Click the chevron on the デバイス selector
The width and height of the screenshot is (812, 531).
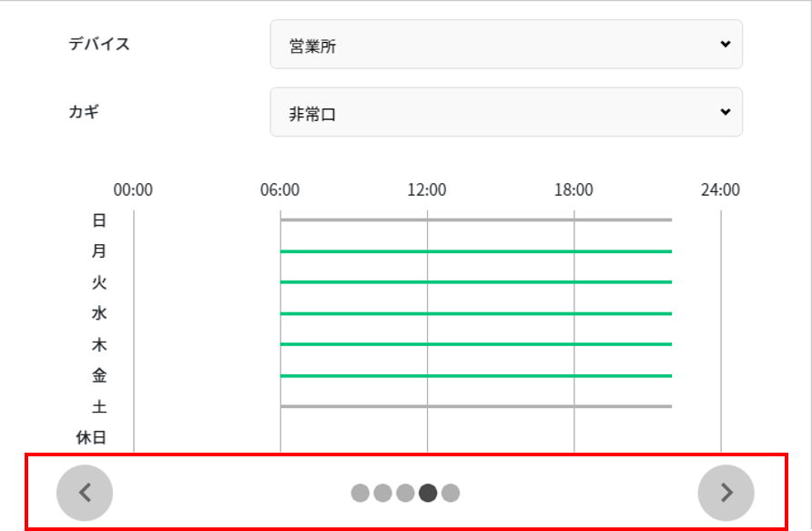click(x=724, y=44)
